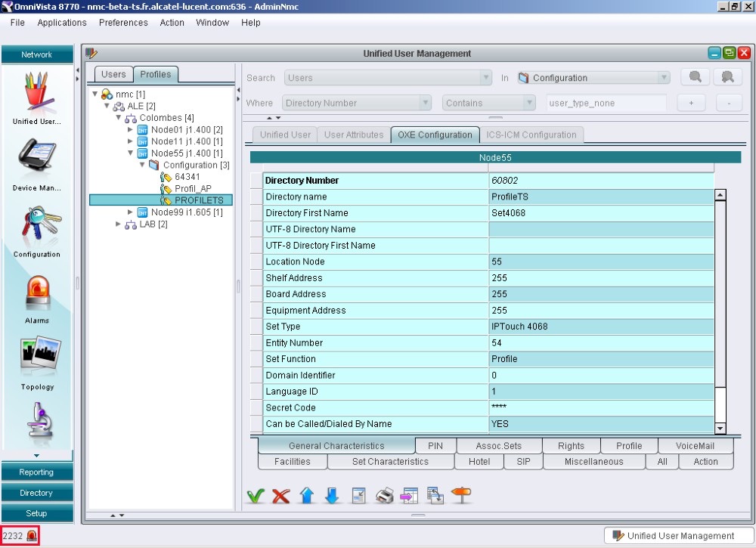The height and width of the screenshot is (548, 756).
Task: Switch to the Users tab
Action: (x=113, y=74)
